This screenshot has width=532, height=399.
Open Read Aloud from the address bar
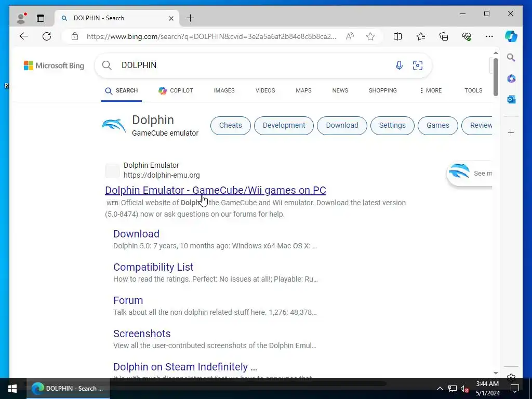[x=350, y=36]
